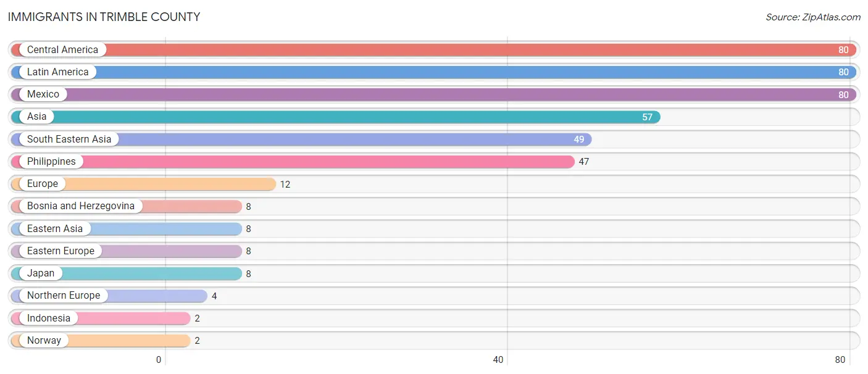Select the Japan bar
Viewport: 868px width, 374px height.
(127, 273)
